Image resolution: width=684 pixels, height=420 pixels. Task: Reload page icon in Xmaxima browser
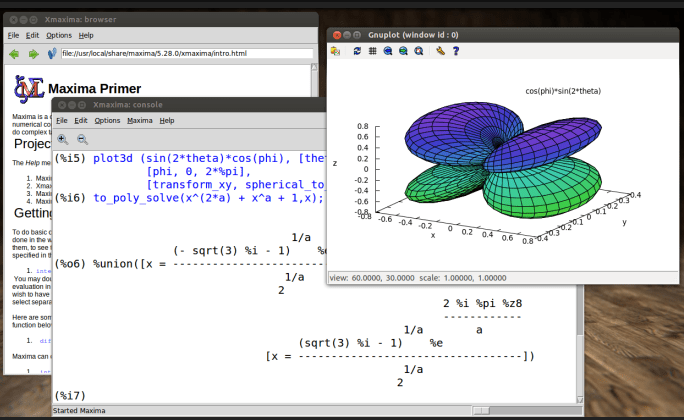(x=52, y=54)
